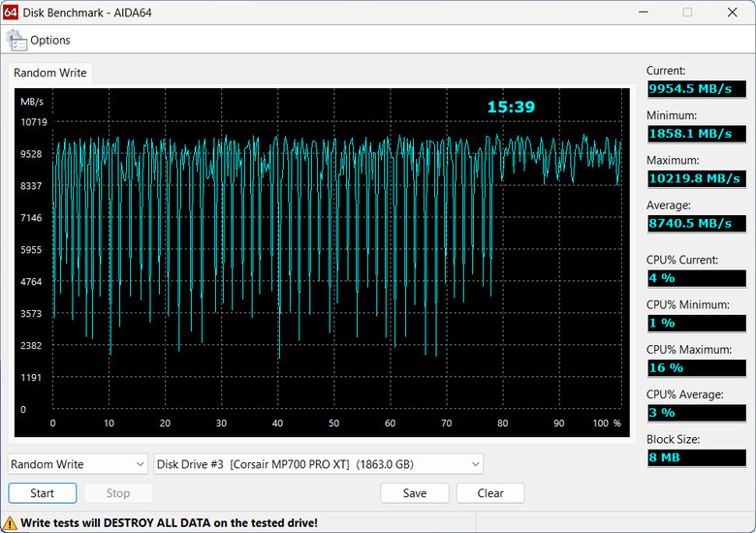Screen dimensions: 756x533
Task: Click the elapsed time 15:39 on graph
Action: point(511,107)
